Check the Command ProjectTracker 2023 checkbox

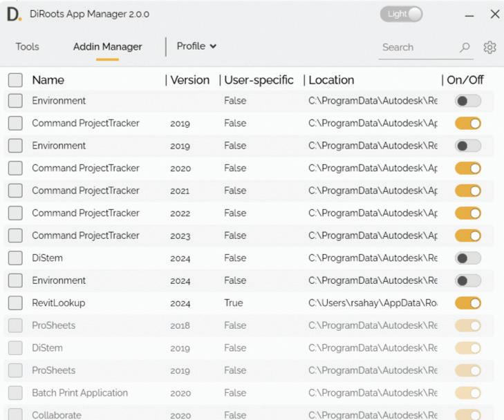click(15, 236)
